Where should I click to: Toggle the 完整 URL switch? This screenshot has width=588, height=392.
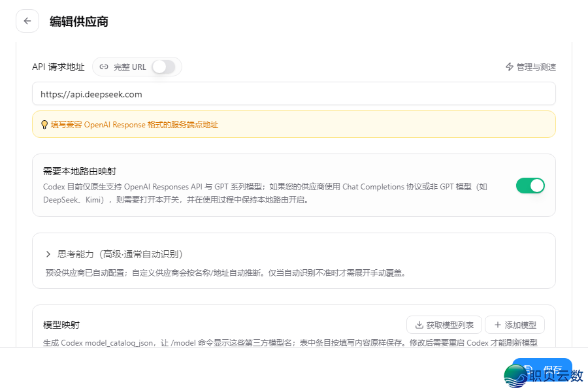coord(163,67)
